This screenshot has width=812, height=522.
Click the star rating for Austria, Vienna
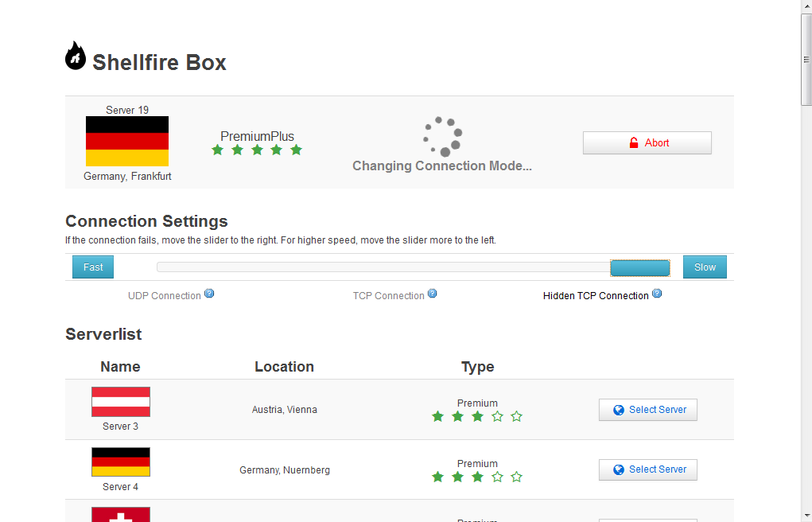click(477, 416)
